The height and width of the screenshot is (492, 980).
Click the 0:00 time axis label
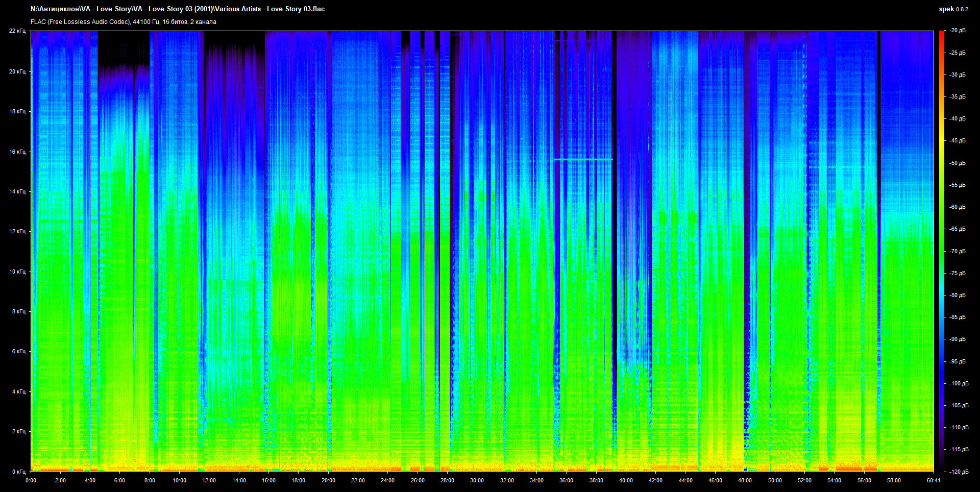pos(31,480)
